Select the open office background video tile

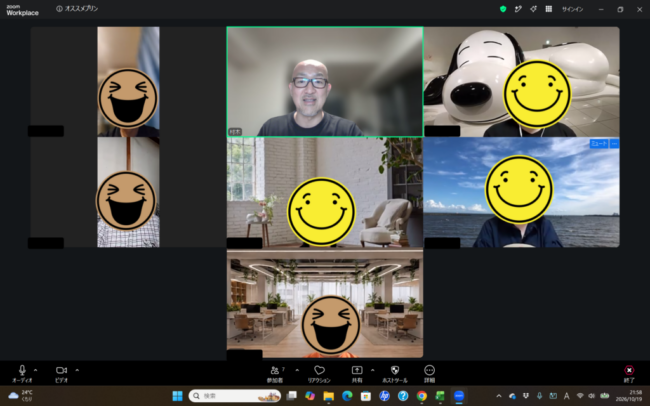(x=325, y=304)
